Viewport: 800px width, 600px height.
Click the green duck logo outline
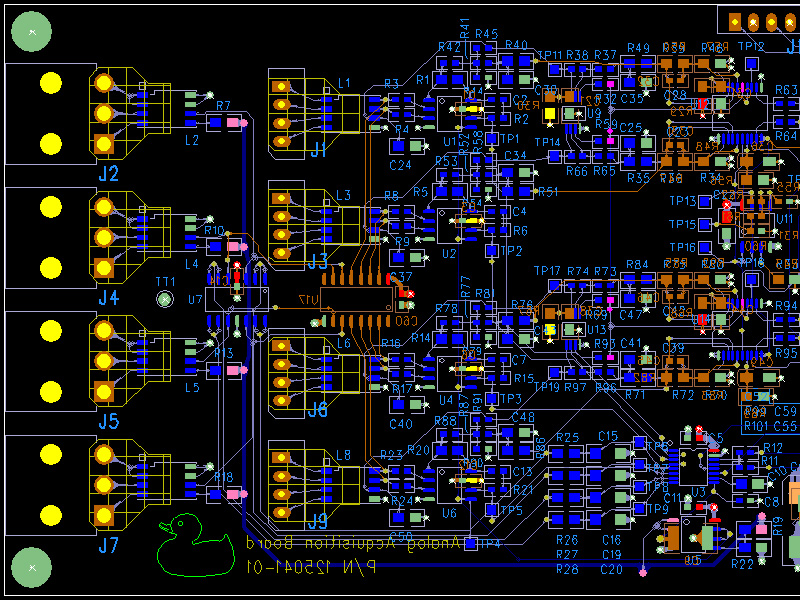click(196, 545)
